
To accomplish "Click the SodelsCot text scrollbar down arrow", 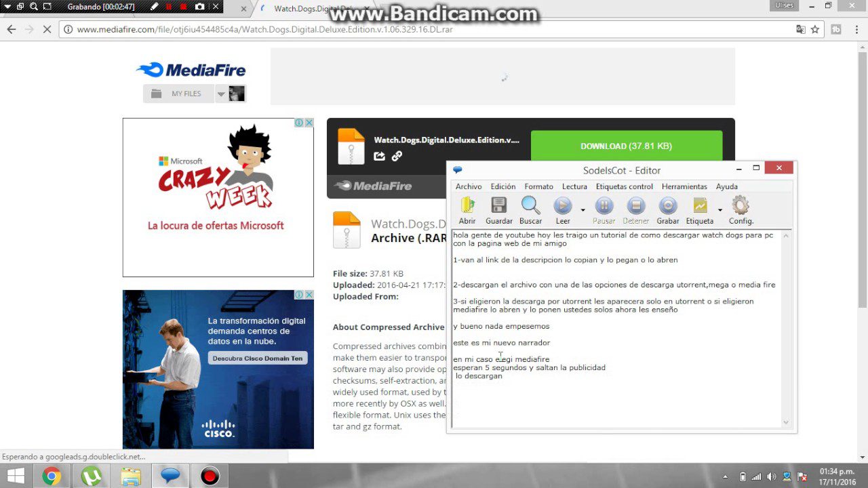I will coord(787,422).
